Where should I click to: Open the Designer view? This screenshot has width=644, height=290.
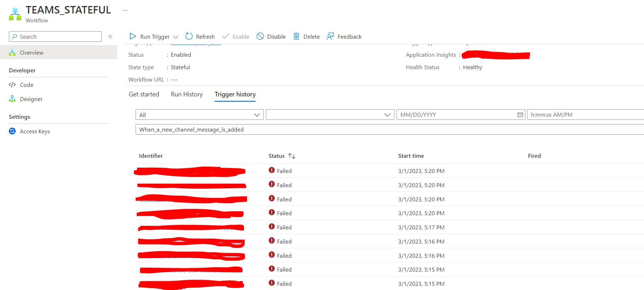[31, 99]
